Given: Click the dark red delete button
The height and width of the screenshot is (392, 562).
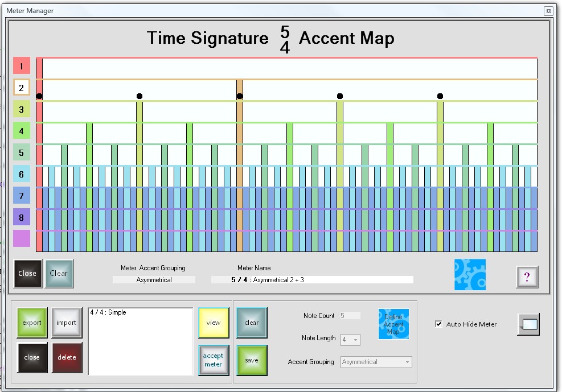Looking at the screenshot, I should tap(66, 357).
